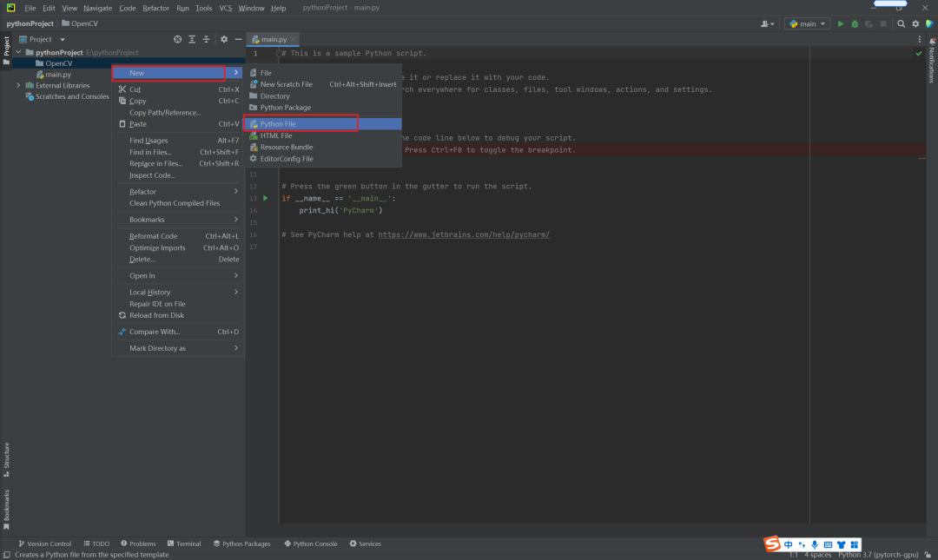The width and height of the screenshot is (938, 560).
Task: Expand the Local History submenu
Action: [x=178, y=292]
